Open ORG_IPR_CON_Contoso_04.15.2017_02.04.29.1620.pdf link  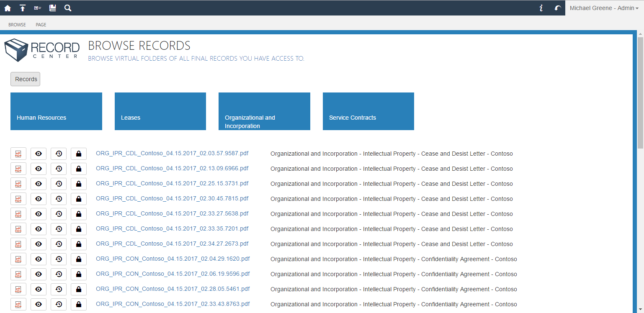tap(173, 259)
